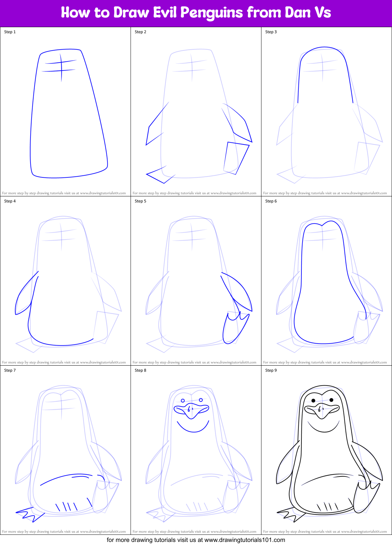392x545 pixels.
Task: Select the Step 8 face and beak drawing
Action: (x=199, y=453)
